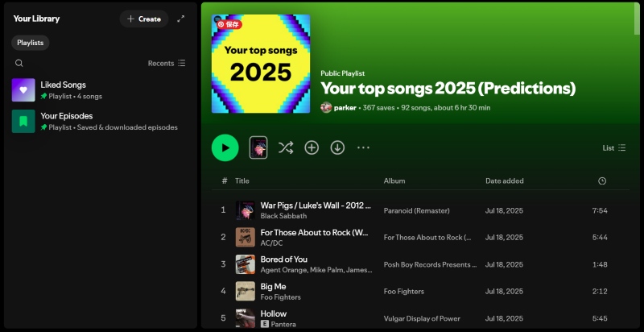Select the Playlists filter chip
644x332 pixels.
point(31,43)
